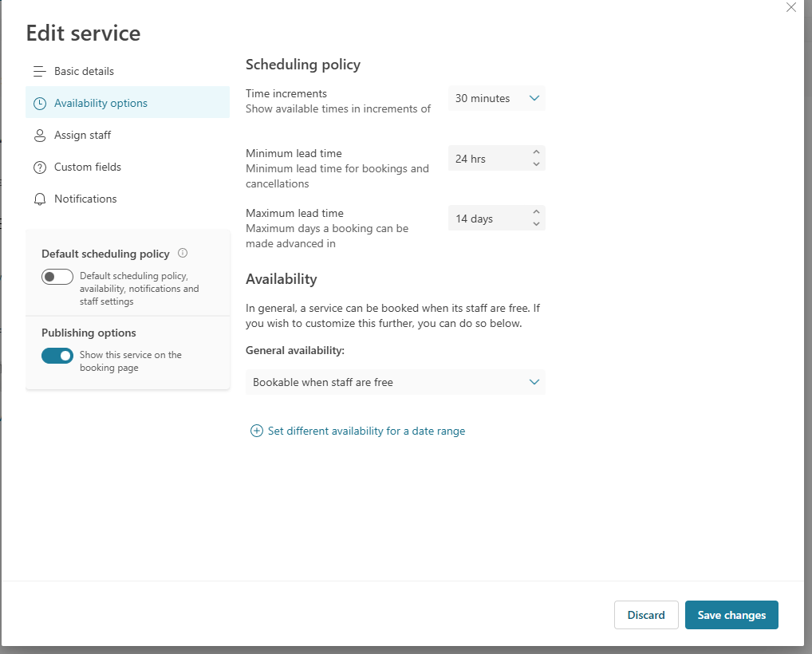812x654 pixels.
Task: Open Set different availability for a date range
Action: [366, 431]
